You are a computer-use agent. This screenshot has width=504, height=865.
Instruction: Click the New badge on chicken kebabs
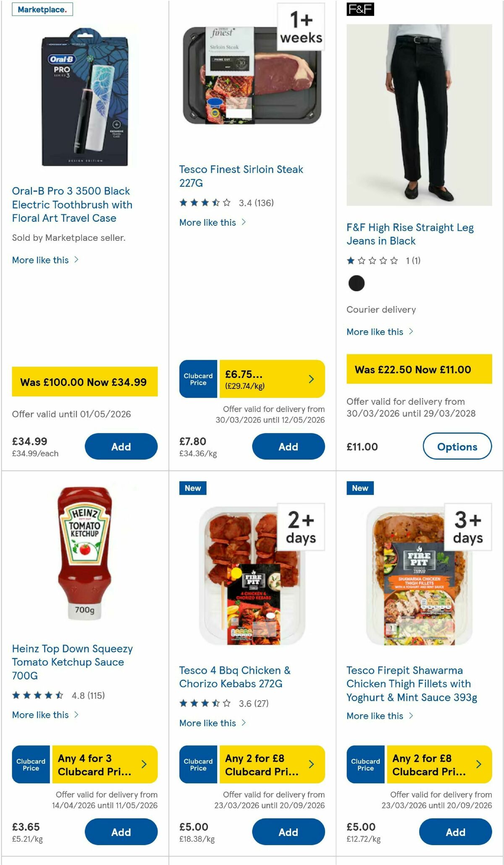192,488
